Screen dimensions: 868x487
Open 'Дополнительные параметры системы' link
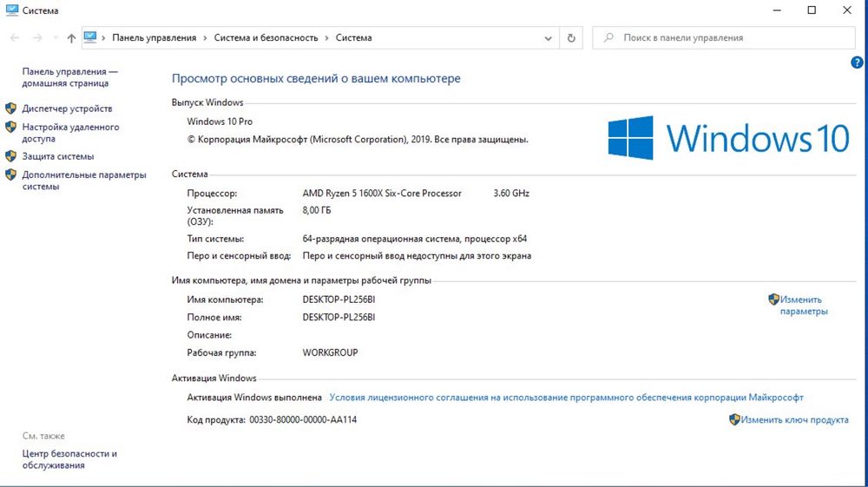pos(84,181)
